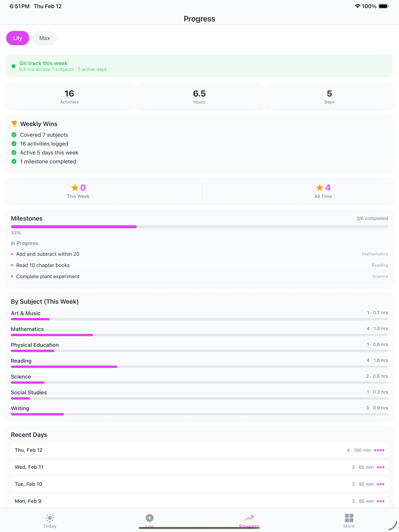Tap the 16 Activities stat card

coord(69,97)
